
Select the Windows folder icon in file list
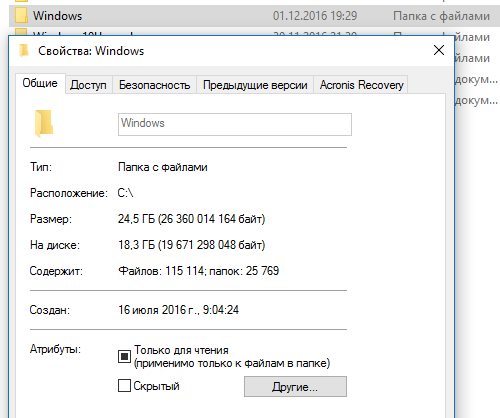pyautogui.click(x=21, y=16)
